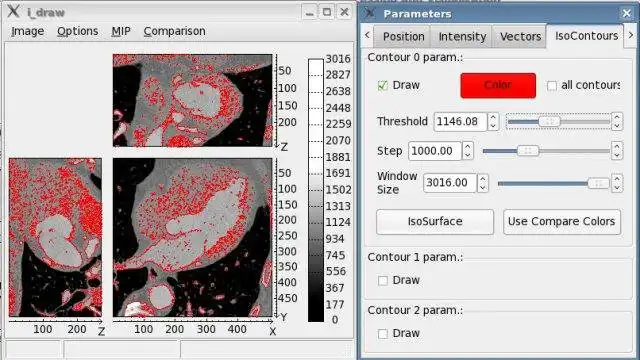The width and height of the screenshot is (640, 360).
Task: Open the Comparison menu
Action: pyautogui.click(x=174, y=31)
